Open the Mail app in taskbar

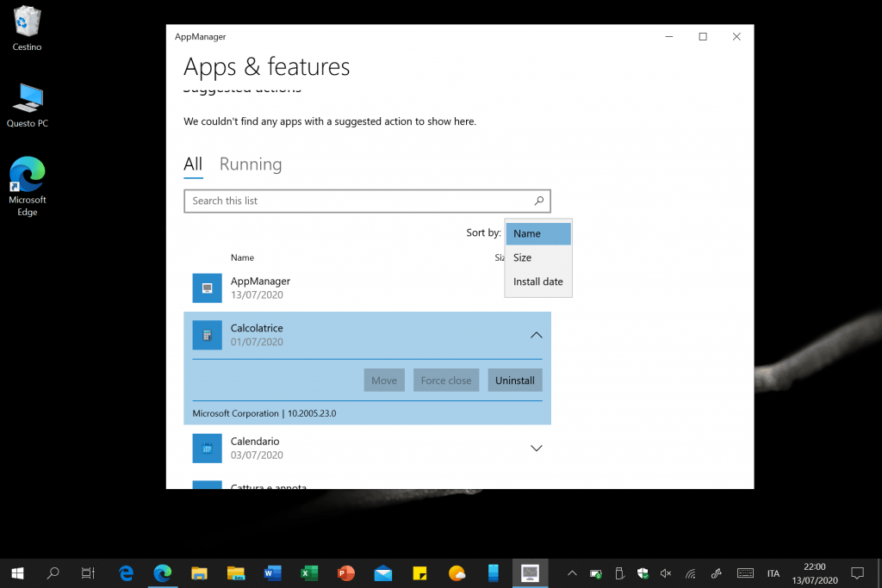(x=383, y=573)
